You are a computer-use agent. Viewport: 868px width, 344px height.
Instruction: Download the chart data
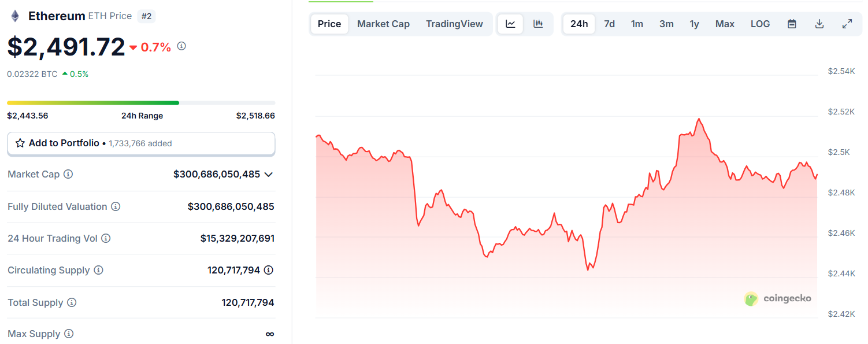(819, 24)
